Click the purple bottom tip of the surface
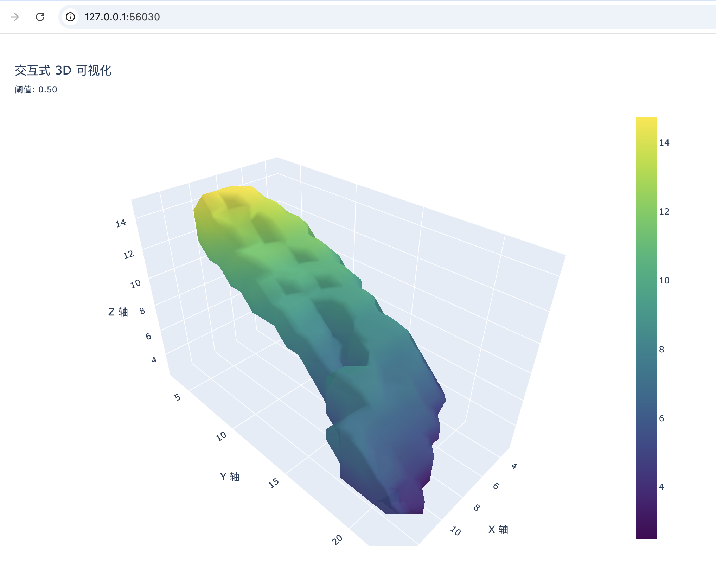Viewport: 716px width, 588px height. coord(412,505)
